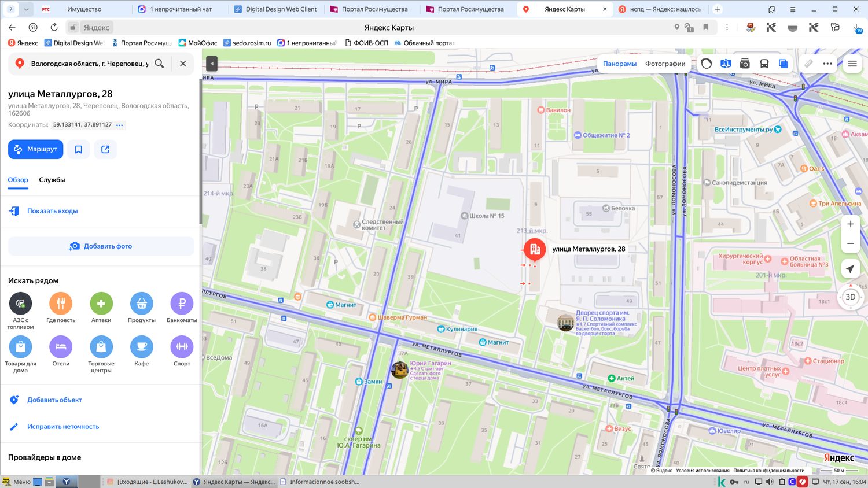Toggle the photos camera layer icon
The width and height of the screenshot is (868, 488).
click(x=745, y=64)
